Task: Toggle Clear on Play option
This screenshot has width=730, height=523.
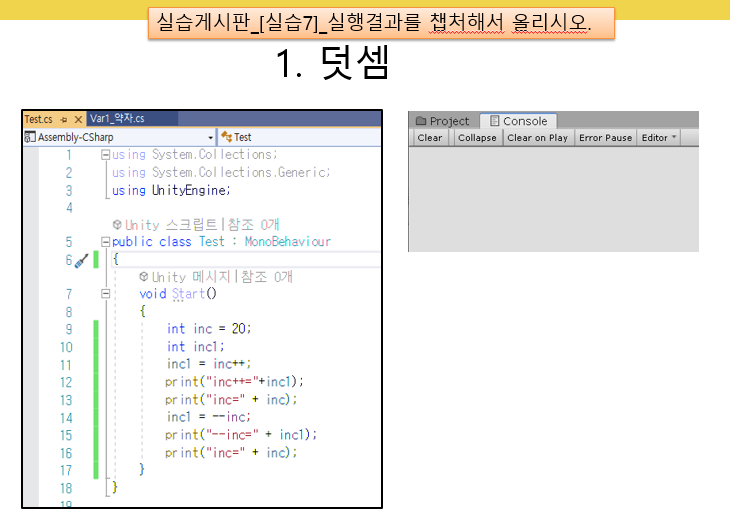Action: click(x=537, y=138)
